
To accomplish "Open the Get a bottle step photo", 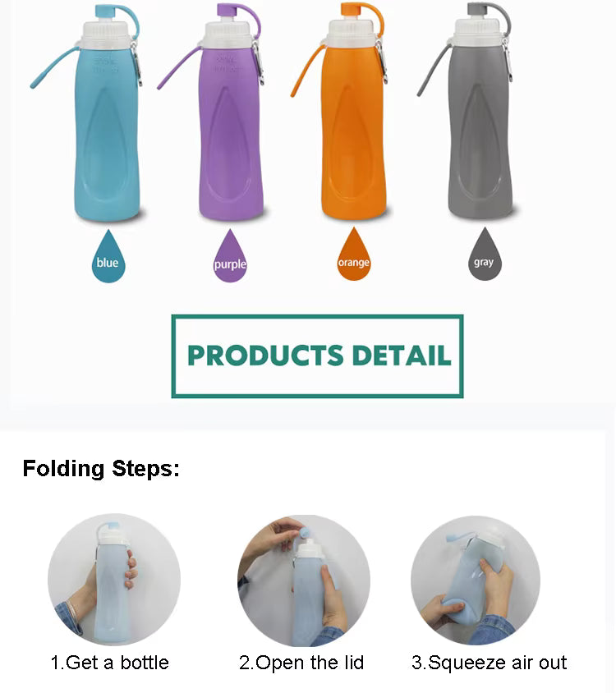I will 114,580.
